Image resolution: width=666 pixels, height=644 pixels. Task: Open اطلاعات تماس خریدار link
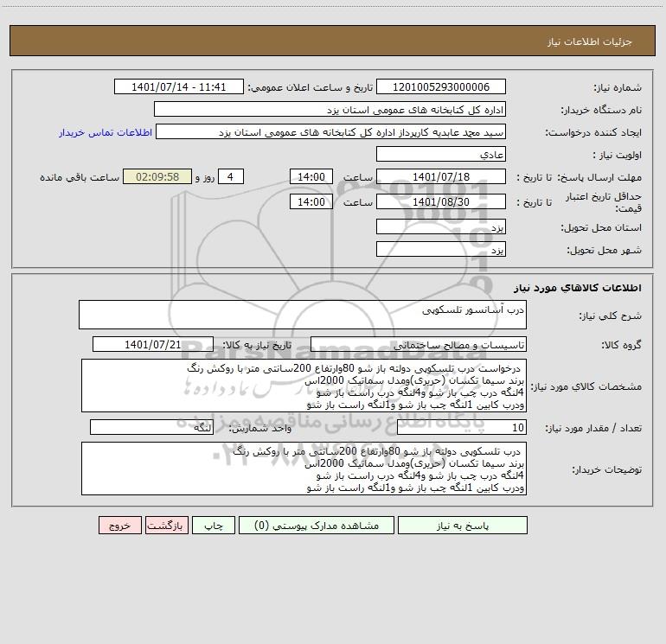106,132
